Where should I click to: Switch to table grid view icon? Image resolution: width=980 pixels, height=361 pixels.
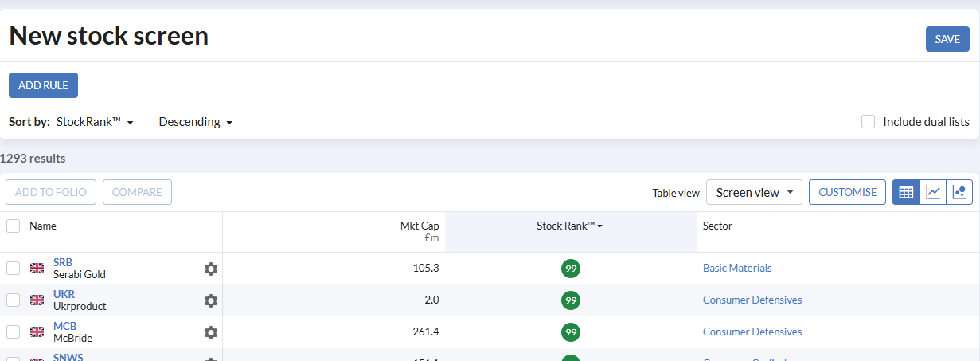(906, 192)
